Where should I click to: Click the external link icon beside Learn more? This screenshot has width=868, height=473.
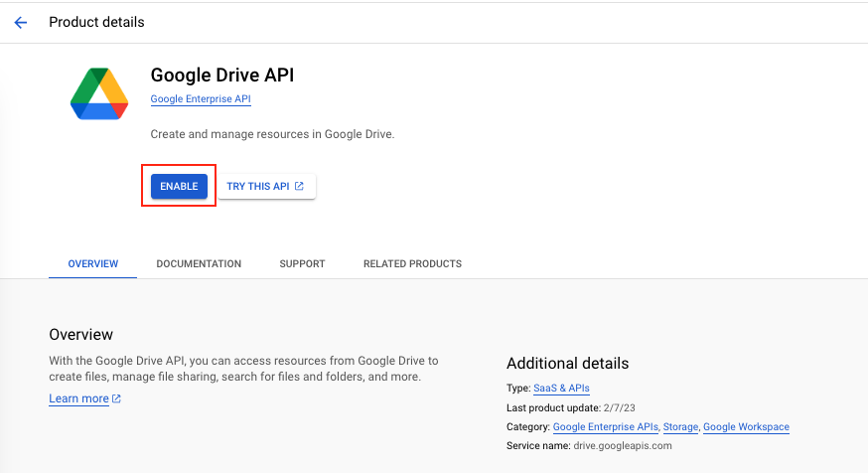coord(116,398)
